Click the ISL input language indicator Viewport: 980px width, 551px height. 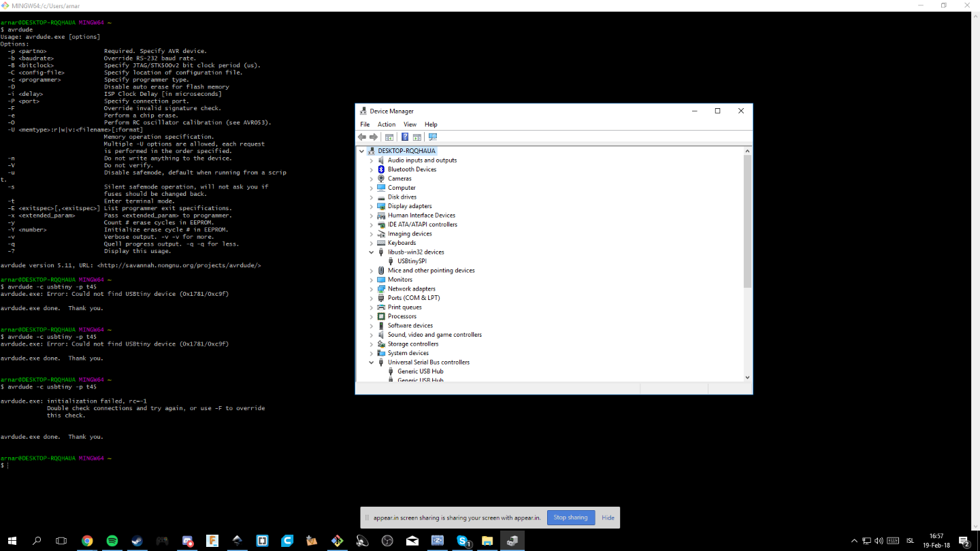tap(911, 541)
